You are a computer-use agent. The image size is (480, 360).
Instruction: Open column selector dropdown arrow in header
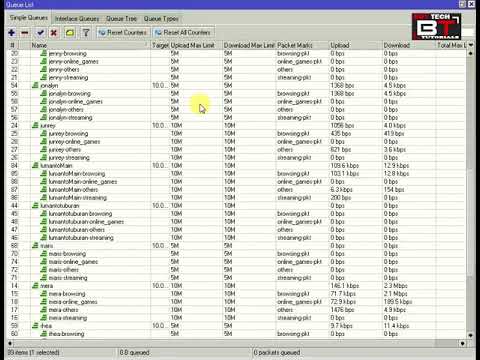471,45
